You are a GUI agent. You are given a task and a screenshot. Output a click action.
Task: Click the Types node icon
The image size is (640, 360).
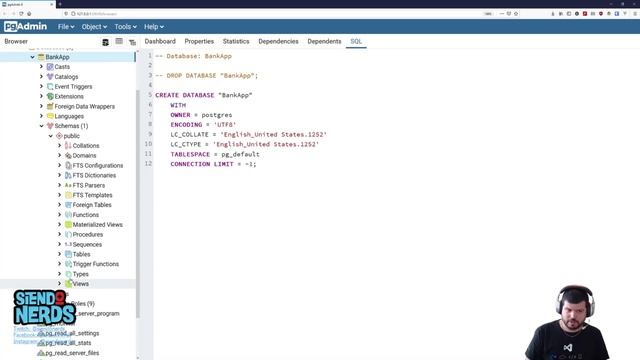[68, 274]
